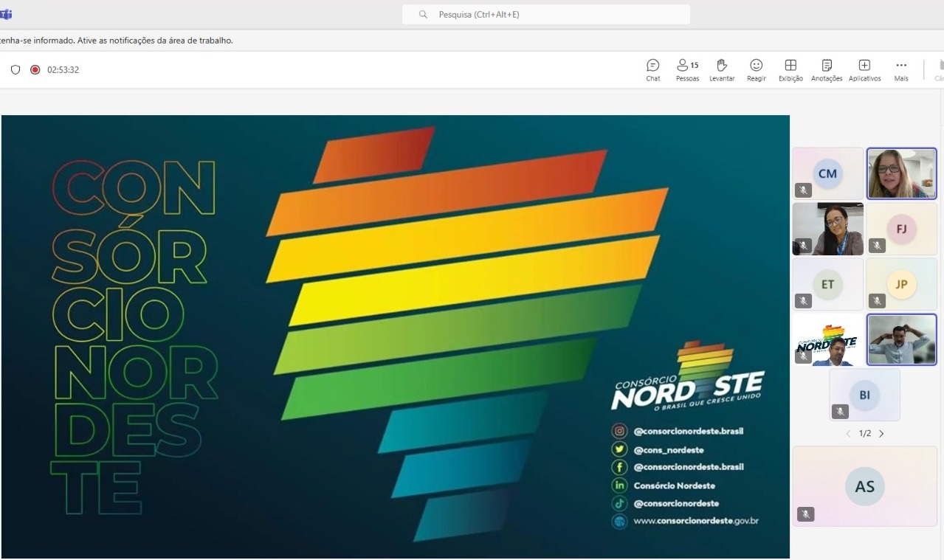
Task: Open the Aplicativos add-apps menu
Action: click(x=864, y=70)
